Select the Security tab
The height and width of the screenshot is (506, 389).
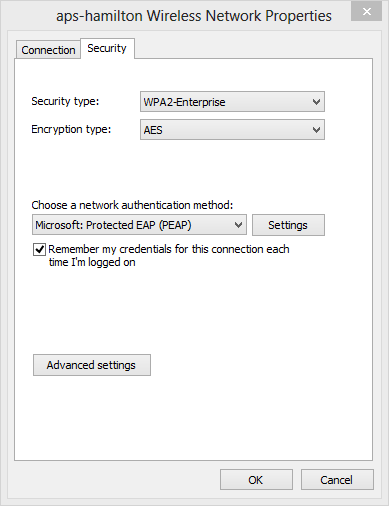click(x=107, y=49)
